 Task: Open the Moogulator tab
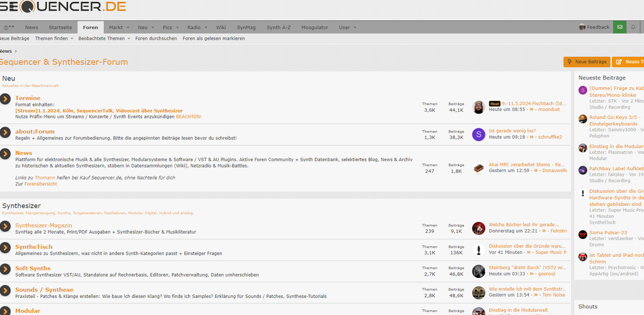(x=314, y=28)
